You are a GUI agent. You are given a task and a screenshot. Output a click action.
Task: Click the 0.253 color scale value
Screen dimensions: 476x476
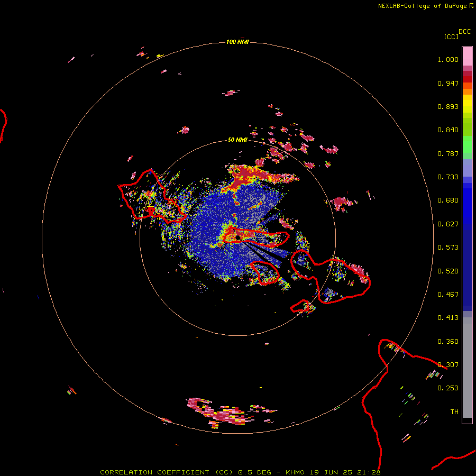448,388
